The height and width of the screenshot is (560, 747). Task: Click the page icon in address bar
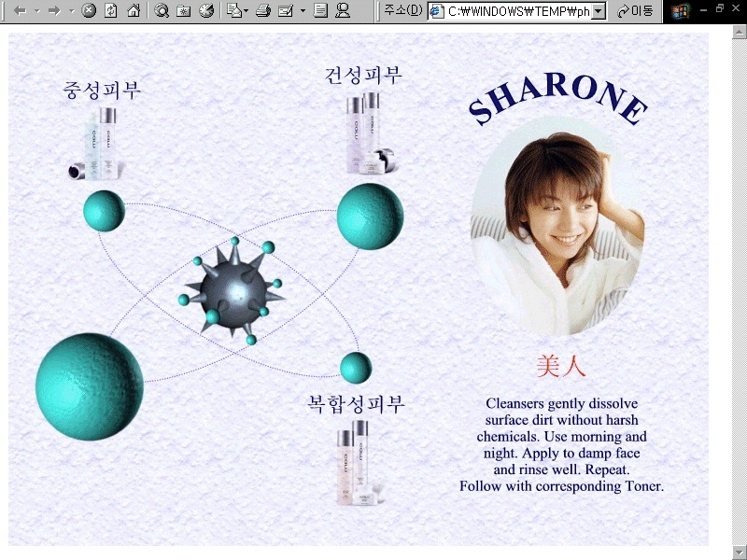click(436, 11)
